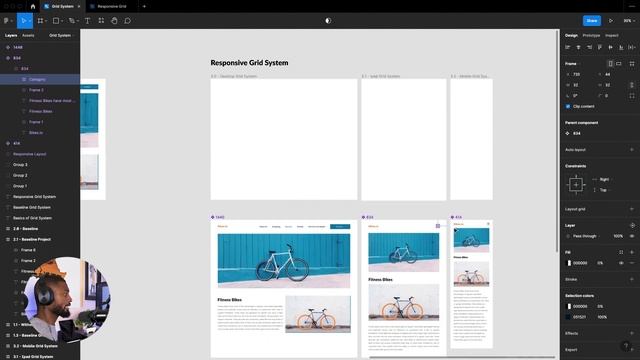The image size is (640, 360).
Task: Align selection bottom
Action: tap(621, 47)
